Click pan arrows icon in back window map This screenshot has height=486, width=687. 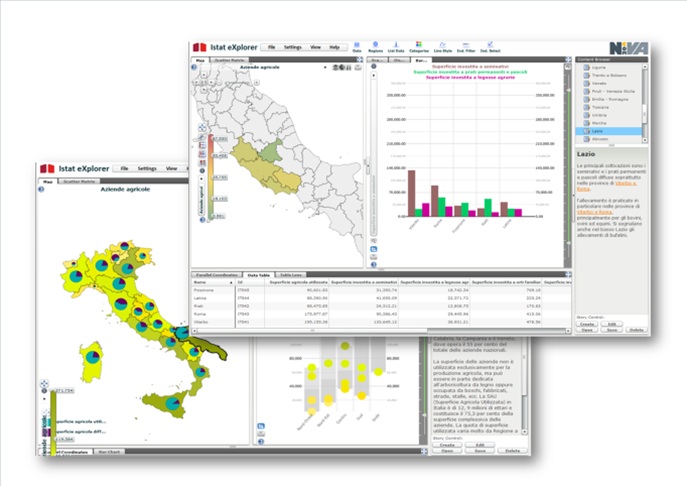tap(44, 383)
